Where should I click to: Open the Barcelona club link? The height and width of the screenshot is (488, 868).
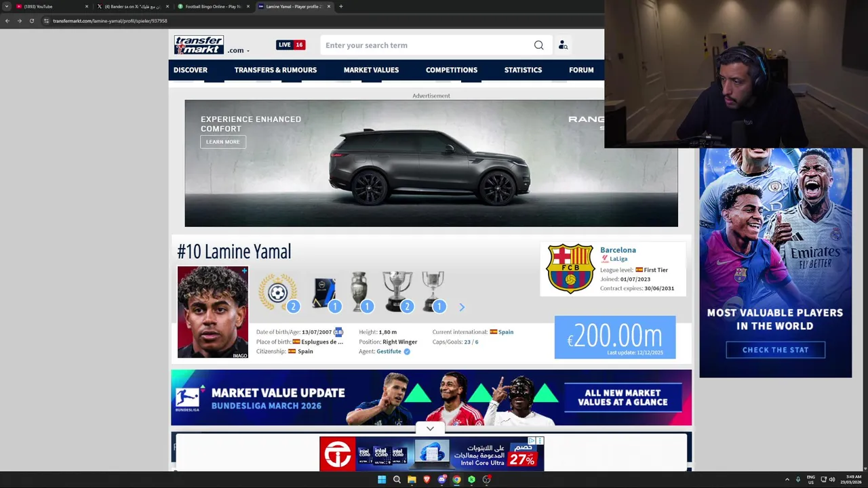[x=618, y=250]
